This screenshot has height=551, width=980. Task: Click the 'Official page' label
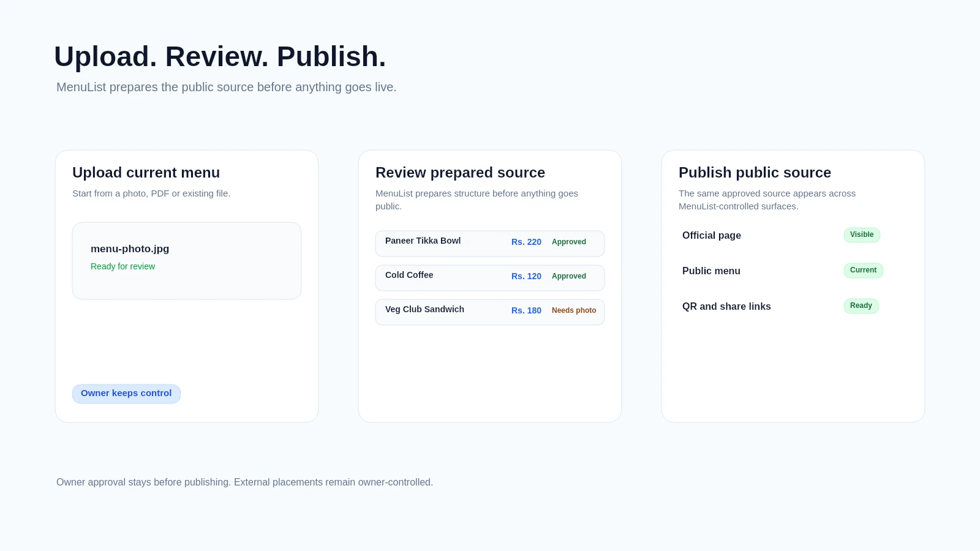tap(712, 235)
